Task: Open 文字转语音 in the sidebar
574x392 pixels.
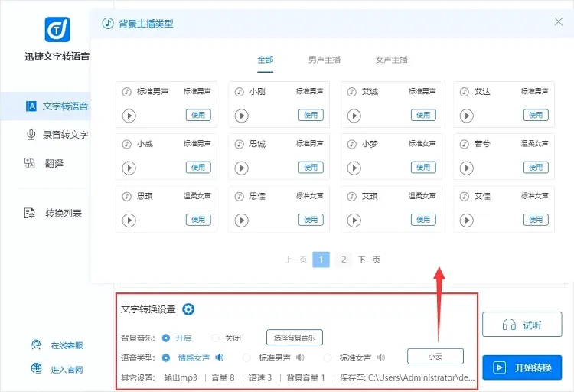Action: pos(45,106)
